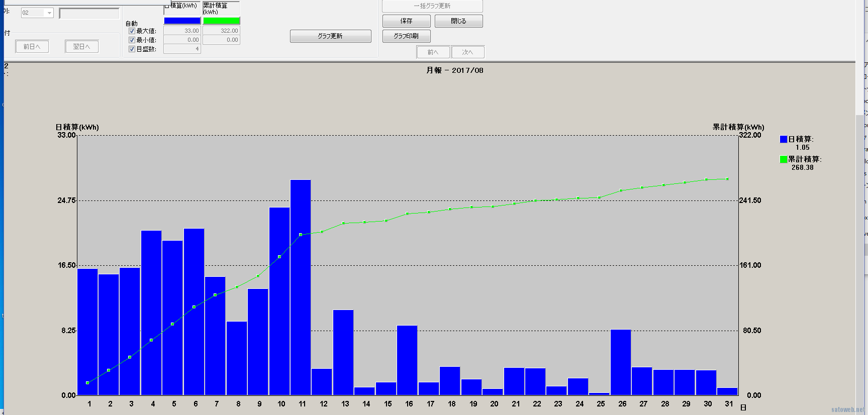Open the "02" combo box
Image resolution: width=868 pixels, height=415 pixels.
pyautogui.click(x=37, y=13)
